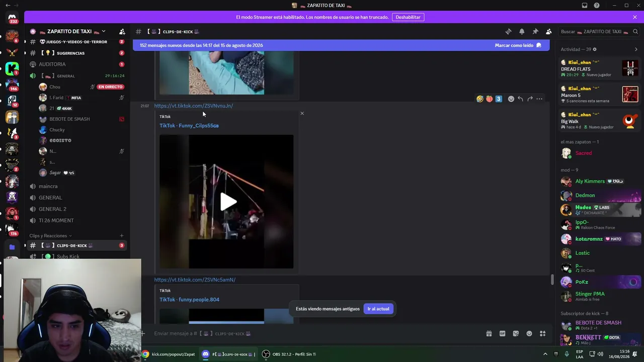Invite people to the server icon
The image size is (644, 362).
tap(122, 32)
